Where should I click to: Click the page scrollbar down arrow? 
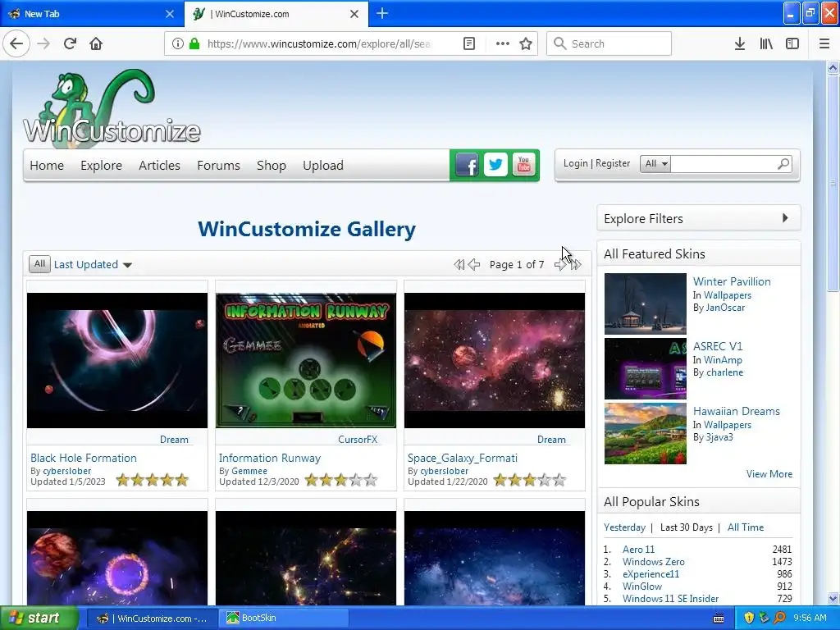click(833, 598)
